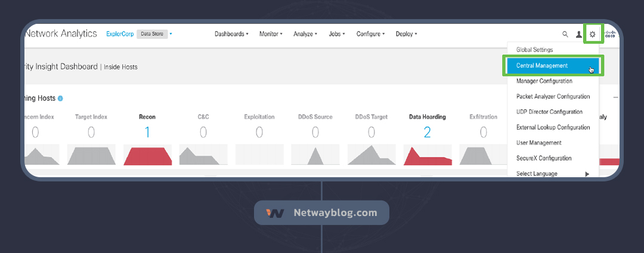
Task: Click the Data Hoarding count 2
Action: point(427,132)
